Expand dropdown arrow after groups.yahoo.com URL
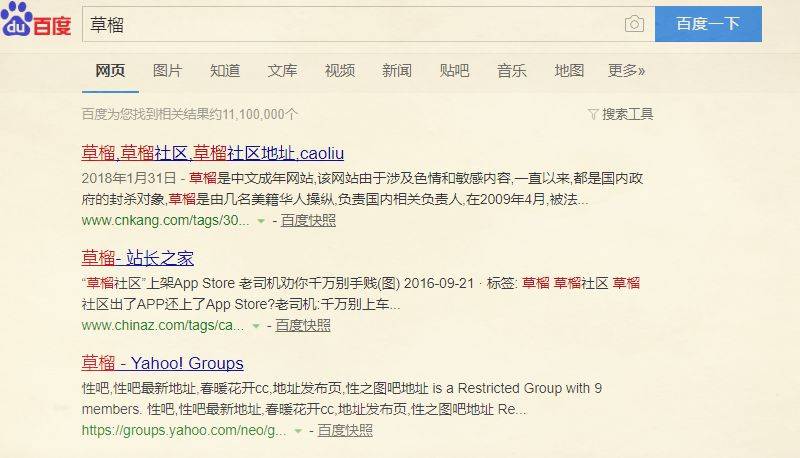This screenshot has height=458, width=800. click(x=298, y=431)
